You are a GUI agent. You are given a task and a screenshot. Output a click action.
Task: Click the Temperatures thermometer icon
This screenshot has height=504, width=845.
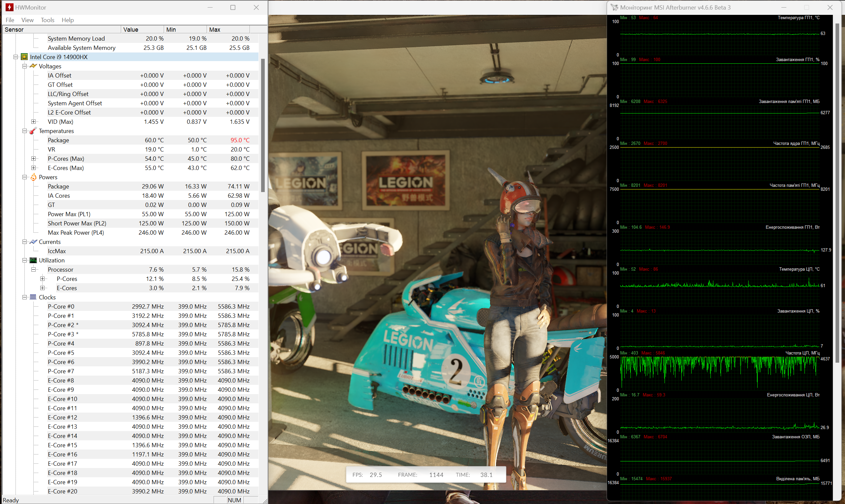click(33, 131)
